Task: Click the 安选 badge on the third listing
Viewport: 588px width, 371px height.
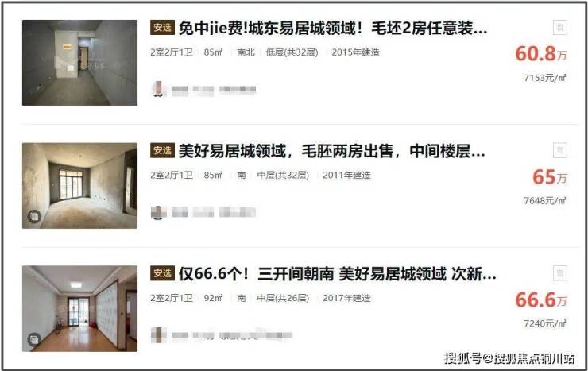Action: pyautogui.click(x=162, y=273)
